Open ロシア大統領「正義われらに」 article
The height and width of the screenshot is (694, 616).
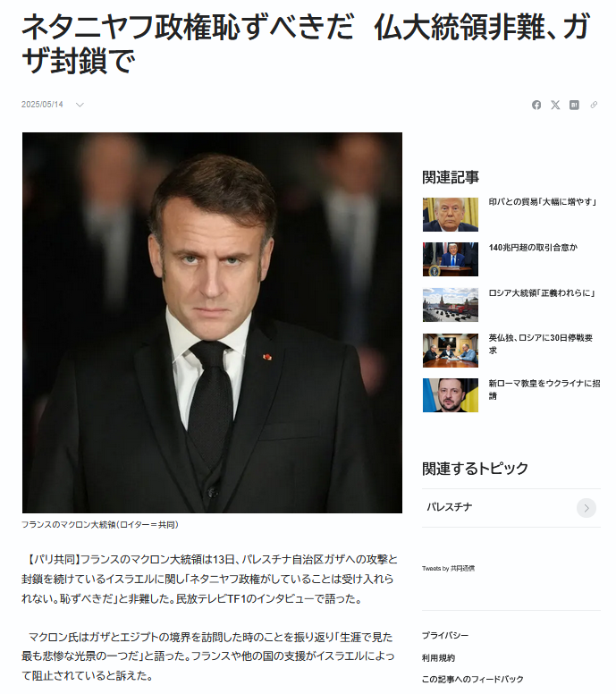pyautogui.click(x=542, y=293)
